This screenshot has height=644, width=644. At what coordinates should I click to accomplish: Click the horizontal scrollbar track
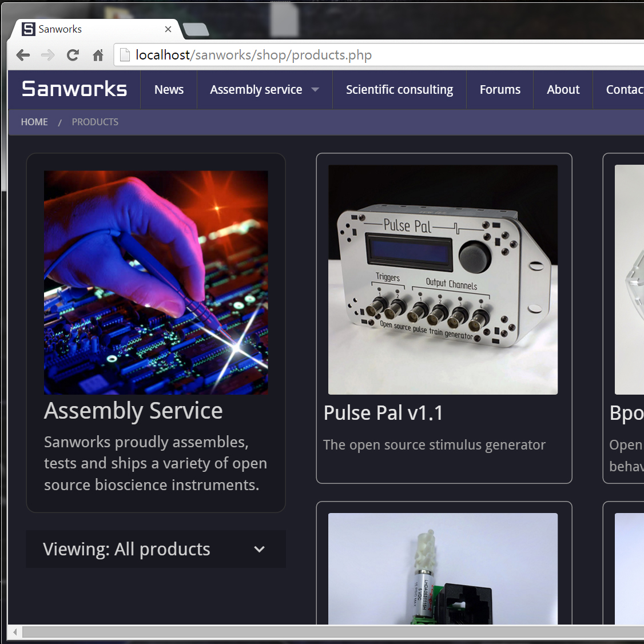tap(333, 632)
